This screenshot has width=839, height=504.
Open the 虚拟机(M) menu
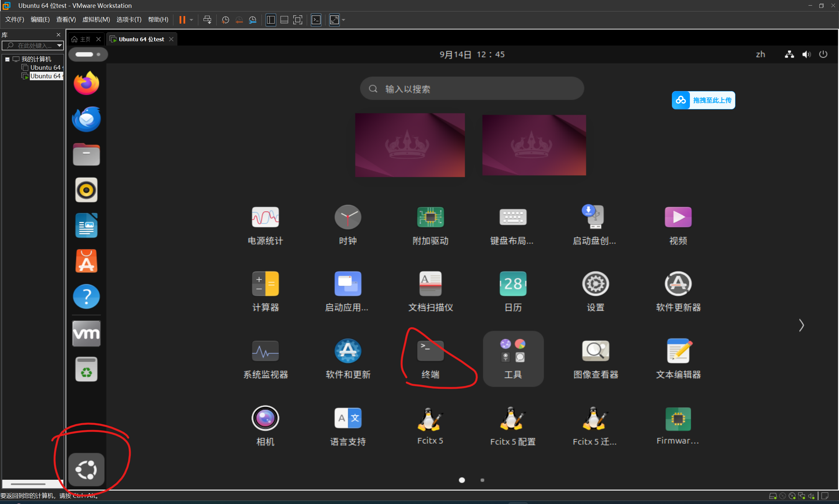pyautogui.click(x=96, y=20)
